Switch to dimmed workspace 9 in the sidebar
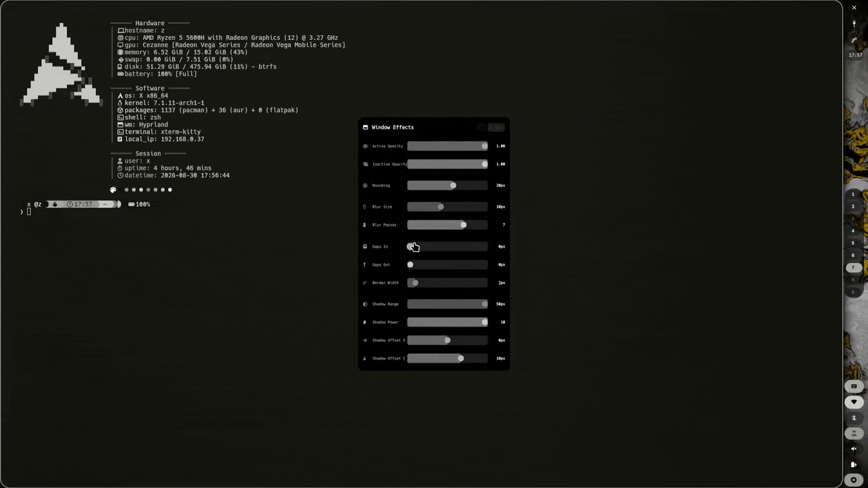Screen dimensions: 868x488 pyautogui.click(x=853, y=292)
